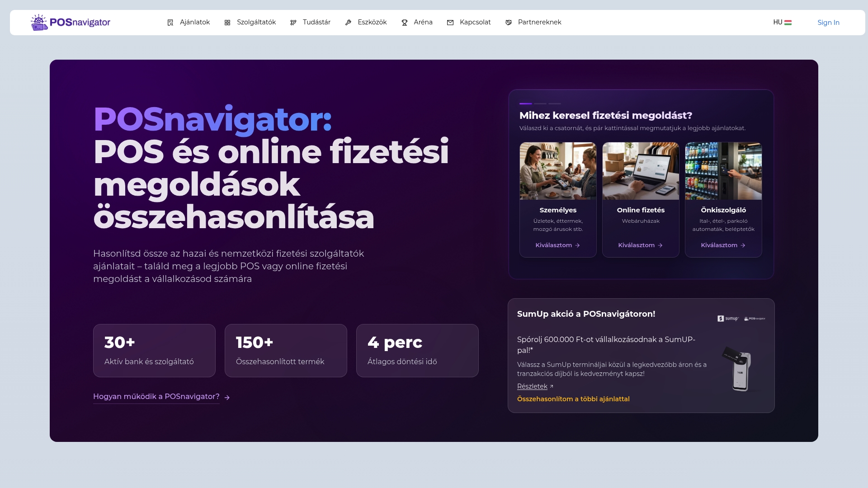Image resolution: width=868 pixels, height=488 pixels.
Task: Select first carousel slide indicator
Action: (x=526, y=103)
